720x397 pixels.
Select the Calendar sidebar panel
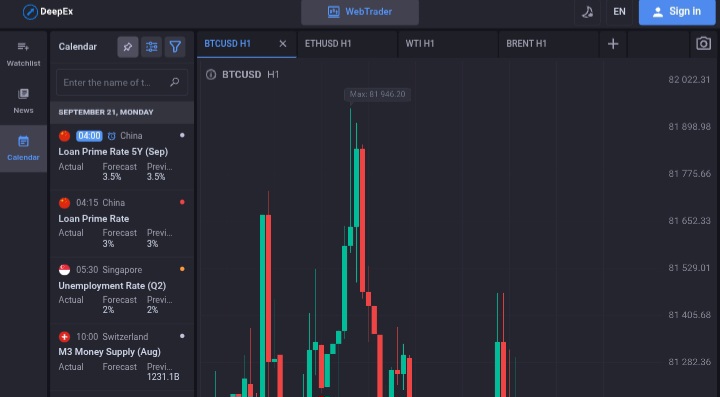23,148
